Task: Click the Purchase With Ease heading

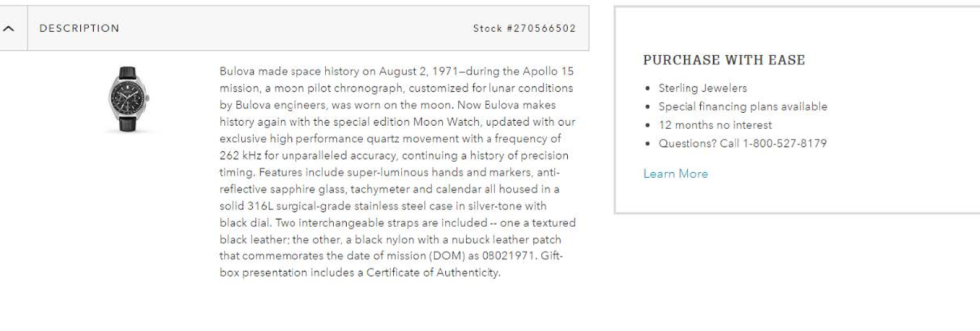Action: tap(723, 60)
